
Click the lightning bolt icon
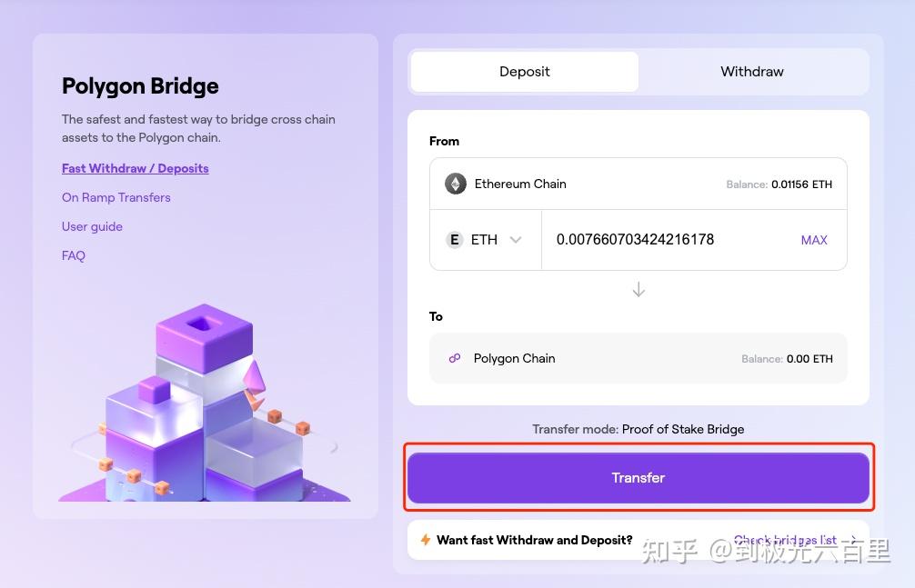pos(426,540)
